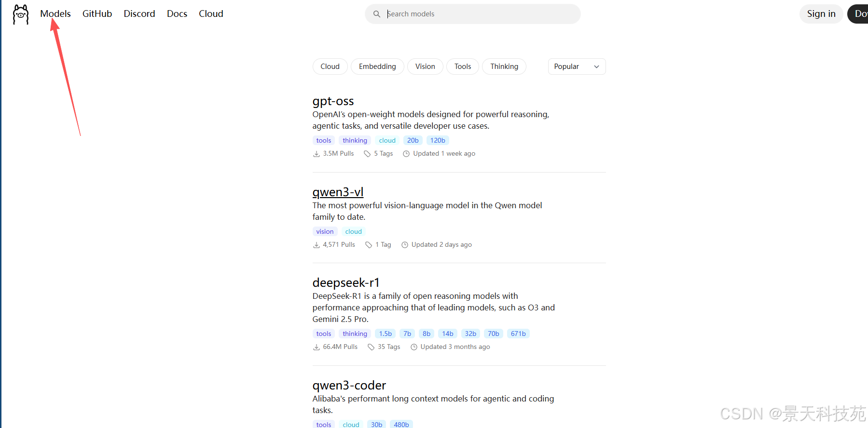Screen dimensions: 868x428
Task: Click the cloud tag under qwen3-coder
Action: [x=351, y=424]
